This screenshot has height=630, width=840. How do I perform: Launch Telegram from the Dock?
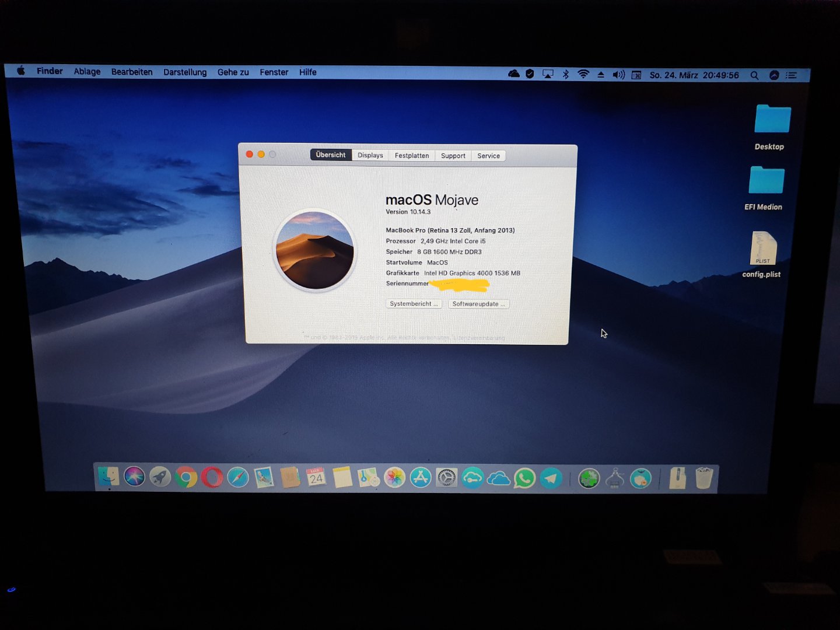(x=551, y=478)
